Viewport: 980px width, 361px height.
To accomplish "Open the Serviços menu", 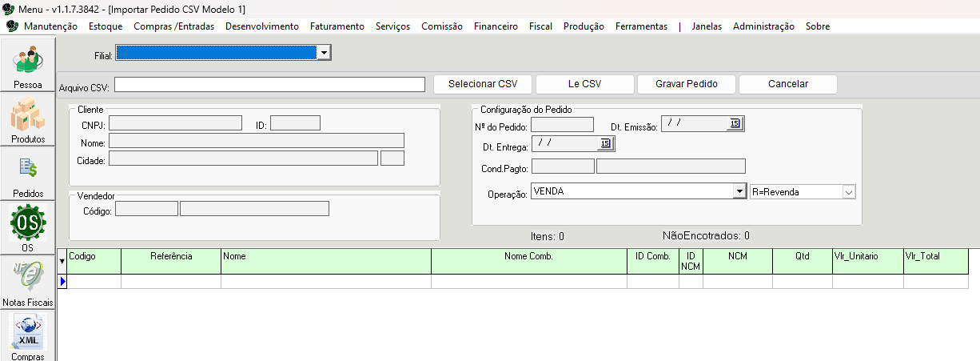I will [392, 26].
